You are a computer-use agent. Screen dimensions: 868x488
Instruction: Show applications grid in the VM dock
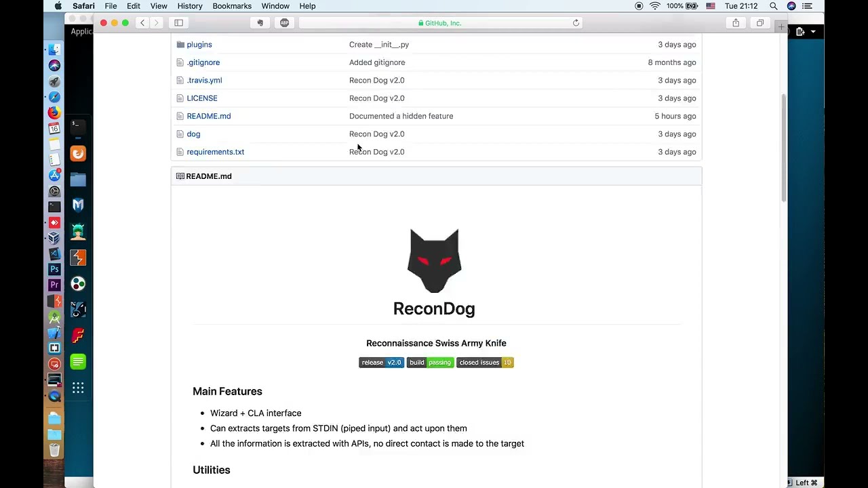point(78,388)
